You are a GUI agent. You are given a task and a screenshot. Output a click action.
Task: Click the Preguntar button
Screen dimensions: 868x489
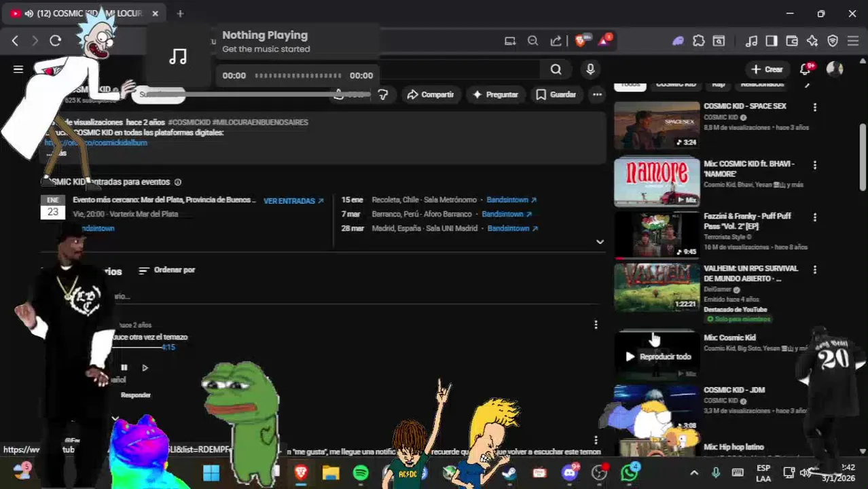[495, 94]
